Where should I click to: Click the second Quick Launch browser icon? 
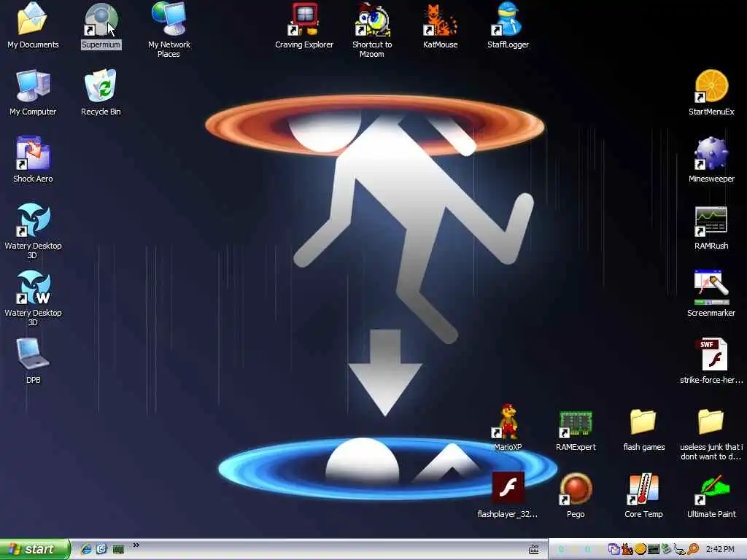pos(102,549)
